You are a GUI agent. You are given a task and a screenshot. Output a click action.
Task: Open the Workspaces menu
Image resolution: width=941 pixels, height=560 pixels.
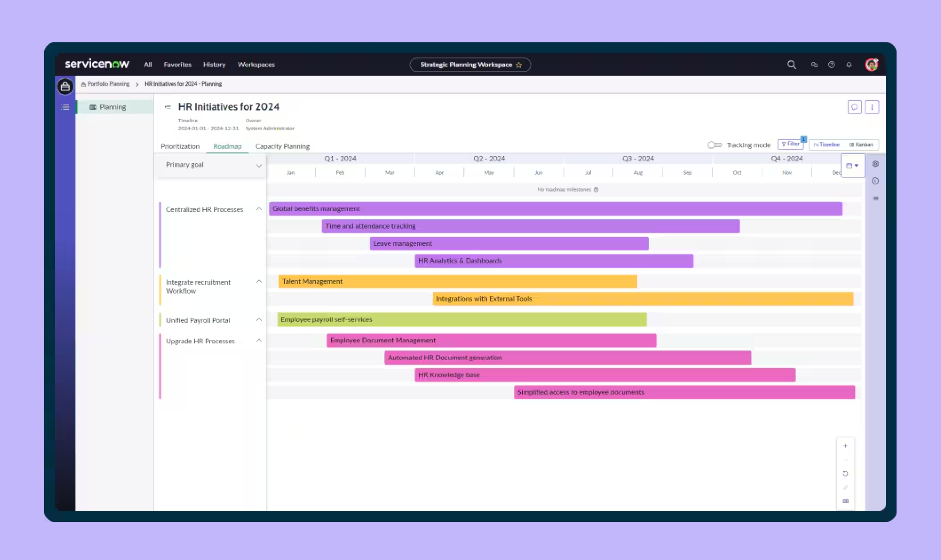pyautogui.click(x=256, y=65)
